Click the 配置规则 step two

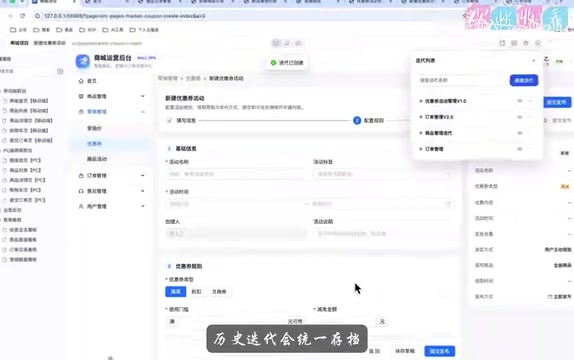369,120
